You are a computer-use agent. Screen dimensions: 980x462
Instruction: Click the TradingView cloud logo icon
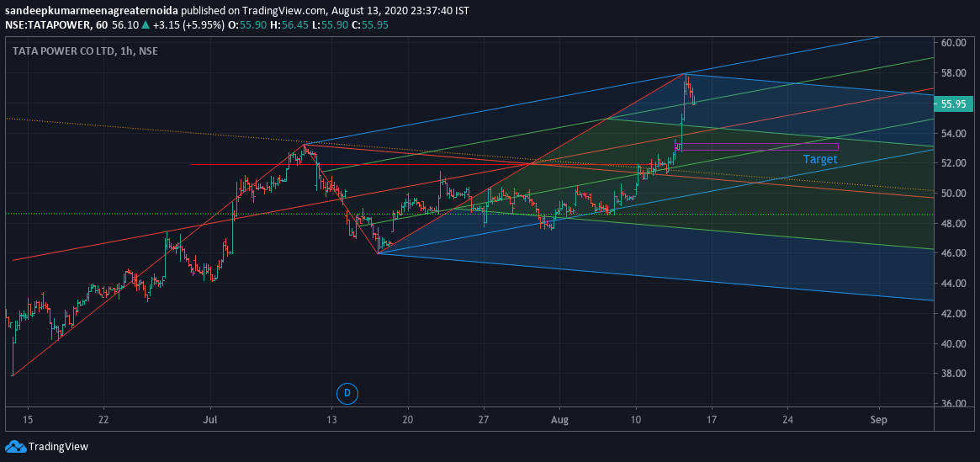(x=15, y=446)
